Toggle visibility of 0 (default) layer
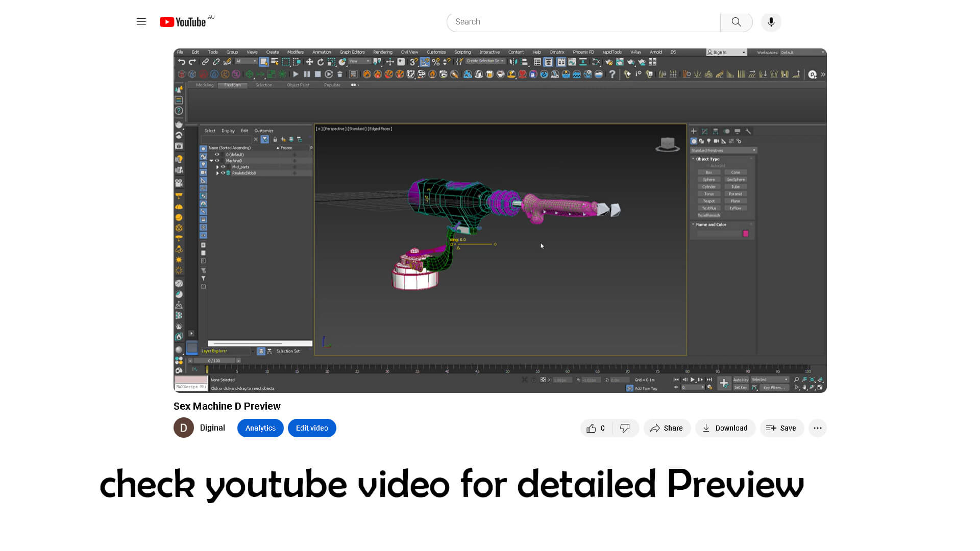This screenshot has width=980, height=551. 217,155
